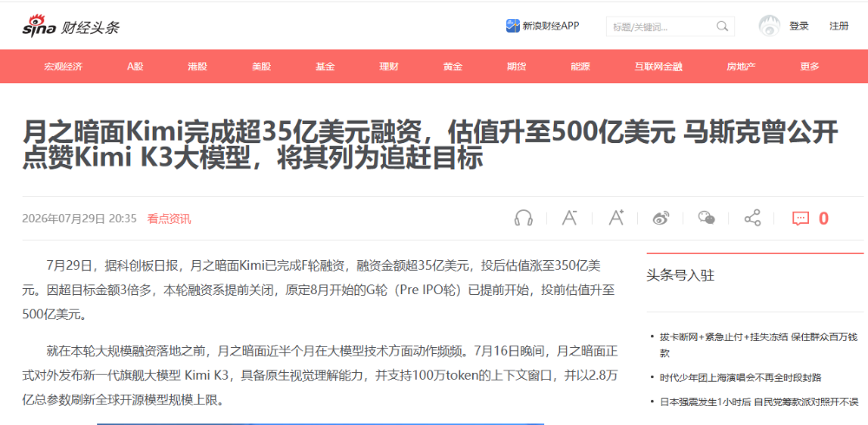The width and height of the screenshot is (868, 425).
Task: Open headline 时代少年团上海演唱会不再全时段封路
Action: tap(740, 377)
